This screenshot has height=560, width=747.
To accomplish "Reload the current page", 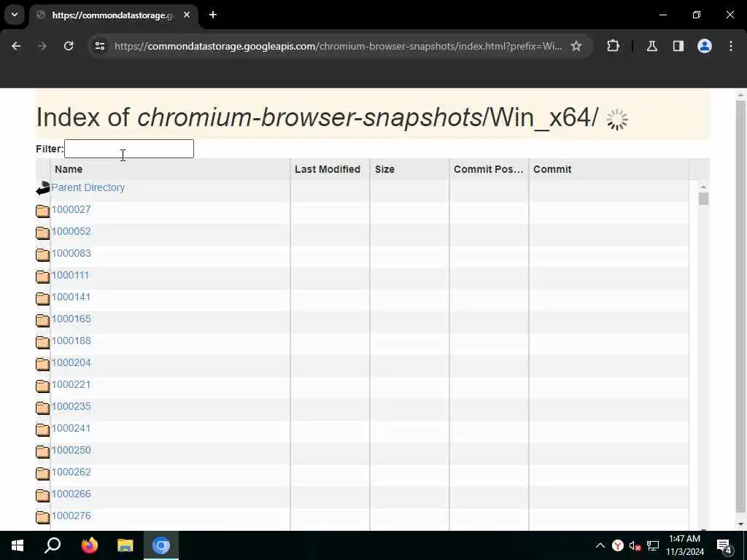I will tap(69, 46).
